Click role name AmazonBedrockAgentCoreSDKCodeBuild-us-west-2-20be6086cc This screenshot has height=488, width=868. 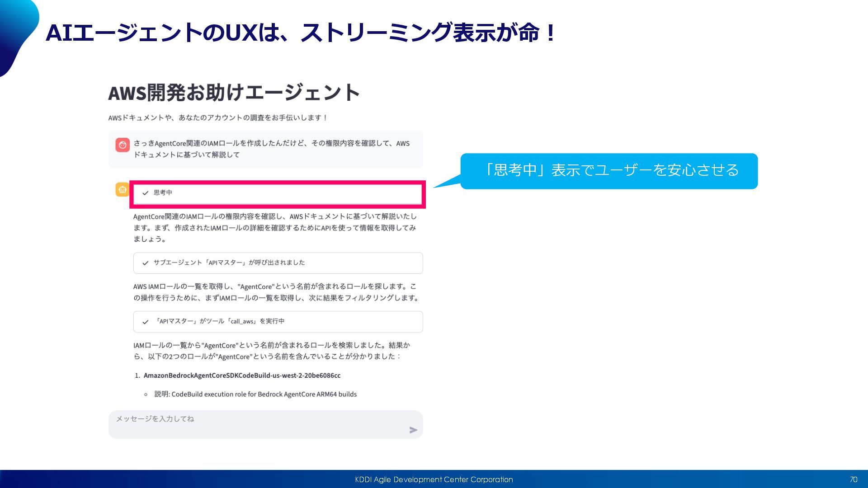(242, 375)
